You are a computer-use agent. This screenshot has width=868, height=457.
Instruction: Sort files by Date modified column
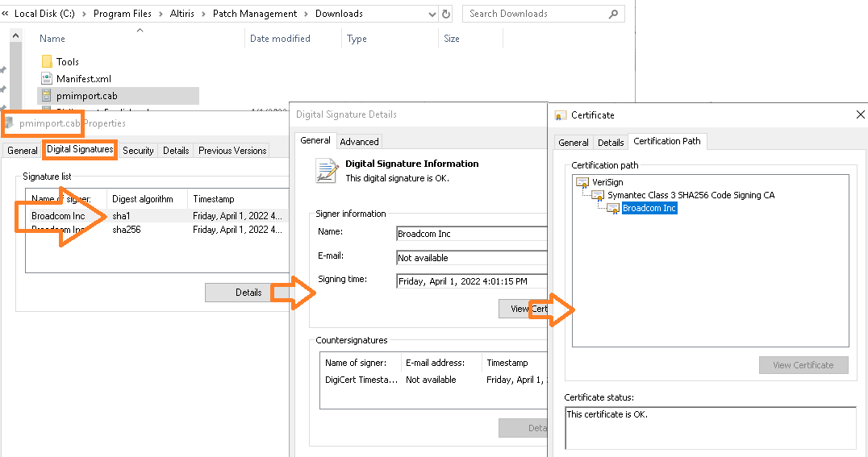coord(280,39)
